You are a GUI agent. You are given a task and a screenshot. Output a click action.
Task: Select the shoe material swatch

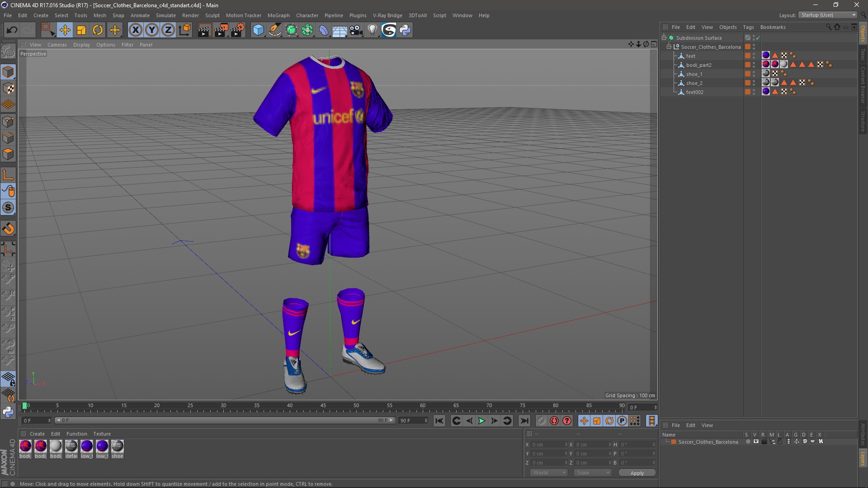pos(117,446)
